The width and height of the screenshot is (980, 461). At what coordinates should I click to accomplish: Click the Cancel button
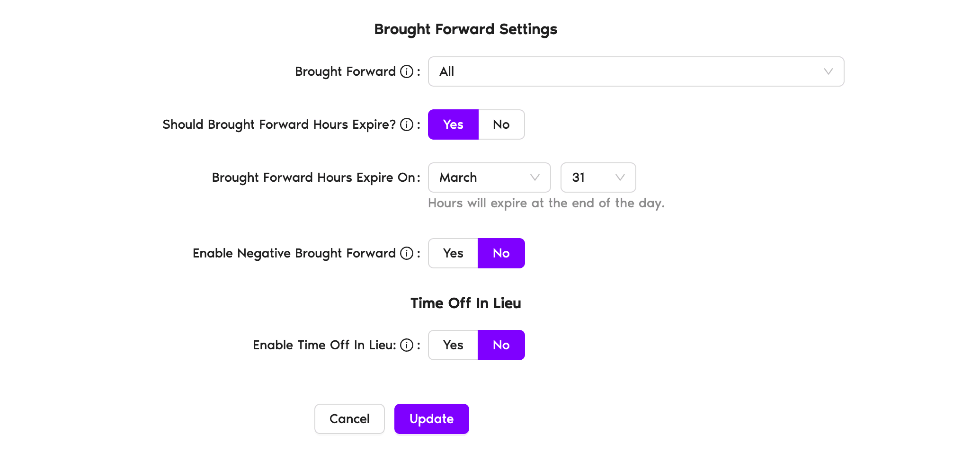point(349,419)
